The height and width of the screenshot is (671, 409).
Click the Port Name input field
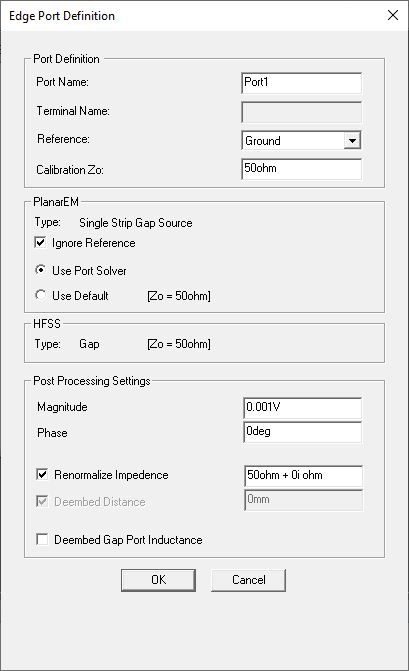302,83
